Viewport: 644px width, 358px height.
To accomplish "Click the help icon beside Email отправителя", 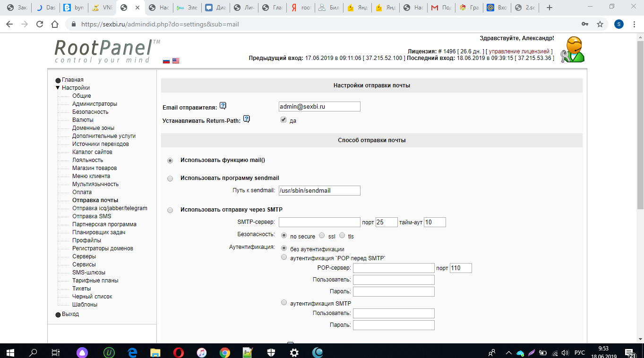I will (223, 106).
